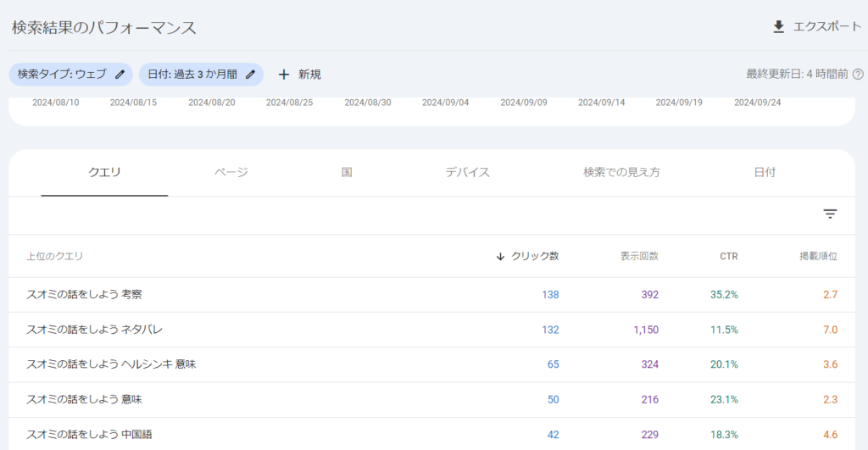Switch to the ページ tab
This screenshot has height=450, width=868.
pyautogui.click(x=231, y=173)
